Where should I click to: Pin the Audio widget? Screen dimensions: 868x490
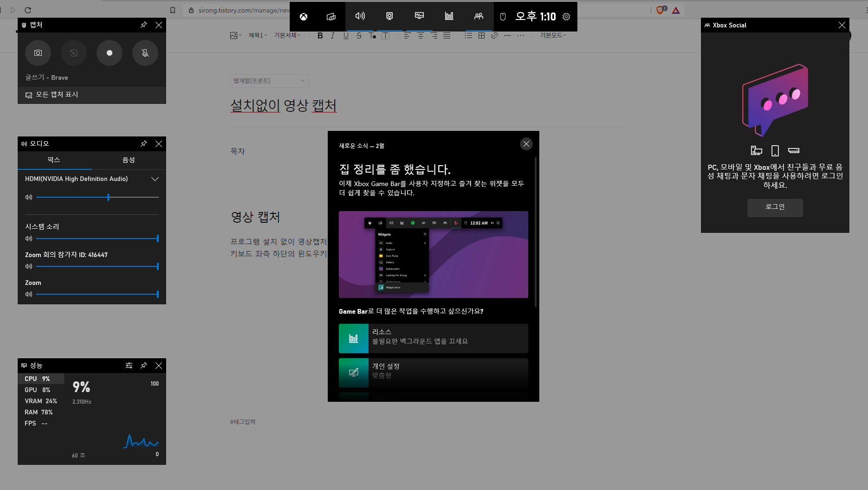[144, 144]
